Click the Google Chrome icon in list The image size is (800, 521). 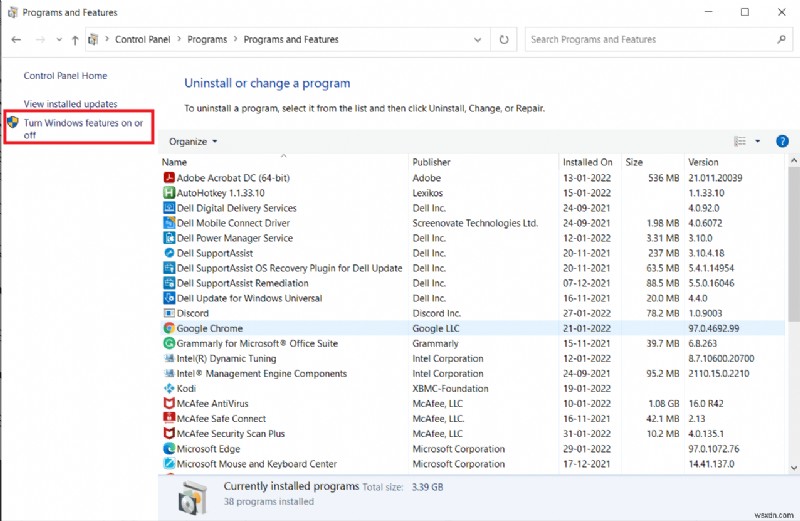pyautogui.click(x=169, y=328)
